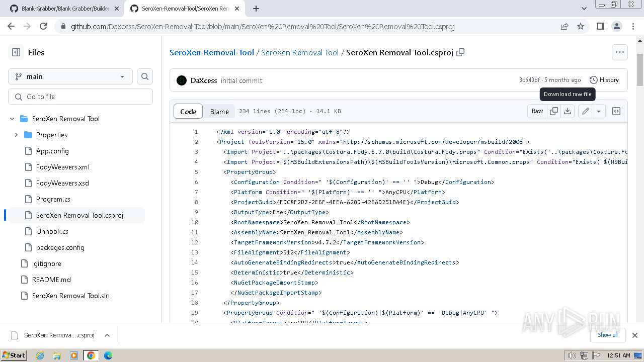Image resolution: width=644 pixels, height=362 pixels.
Task: Click volume icon in system tray
Action: tap(572, 355)
